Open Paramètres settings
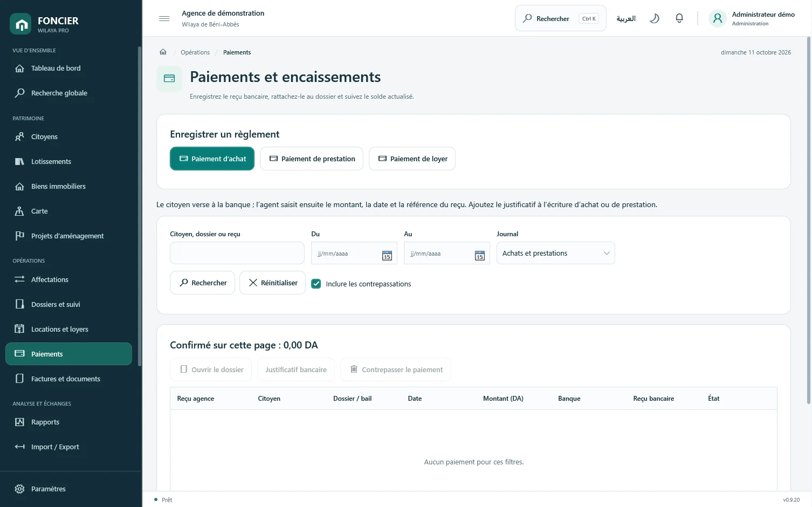 tap(68, 489)
